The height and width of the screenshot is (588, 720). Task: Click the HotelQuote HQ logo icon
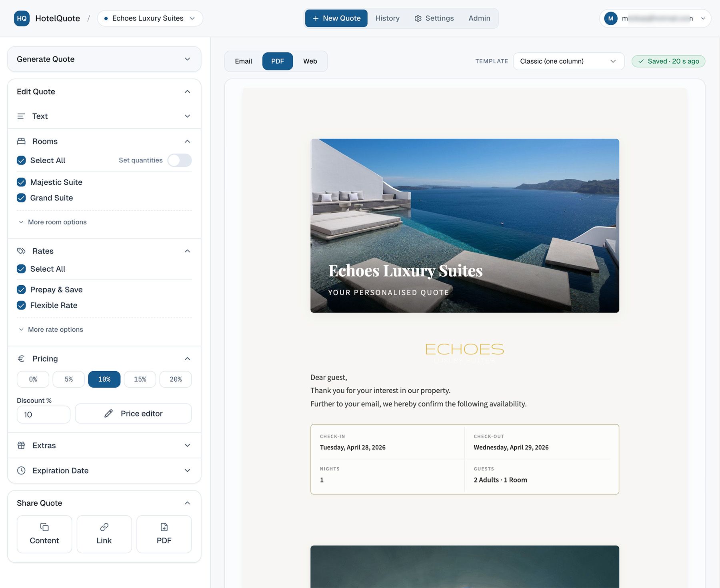[x=22, y=18]
